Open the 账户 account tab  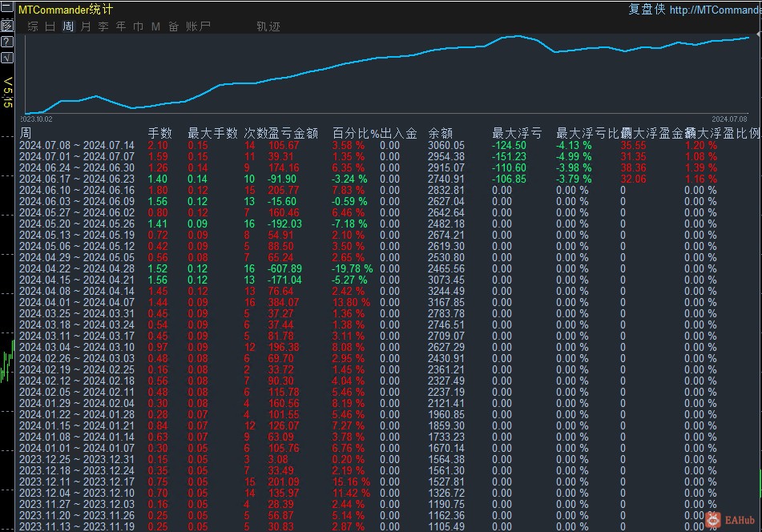[x=197, y=26]
